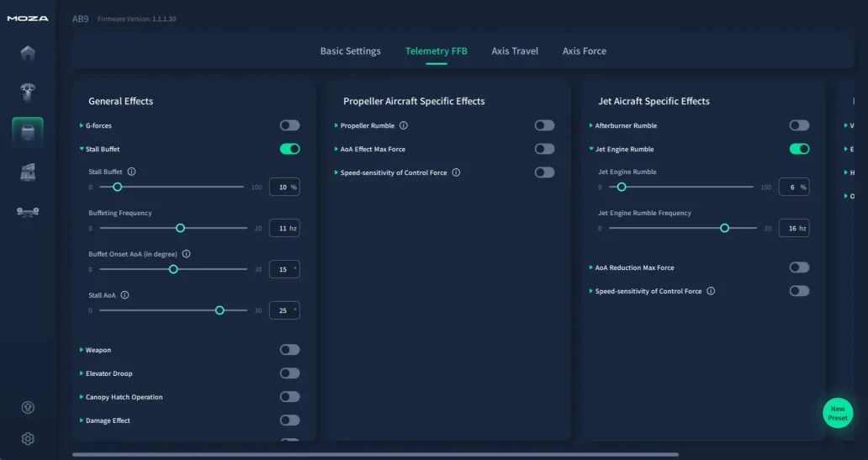868x460 pixels.
Task: Select the rudder pedals device icon
Action: point(28,212)
